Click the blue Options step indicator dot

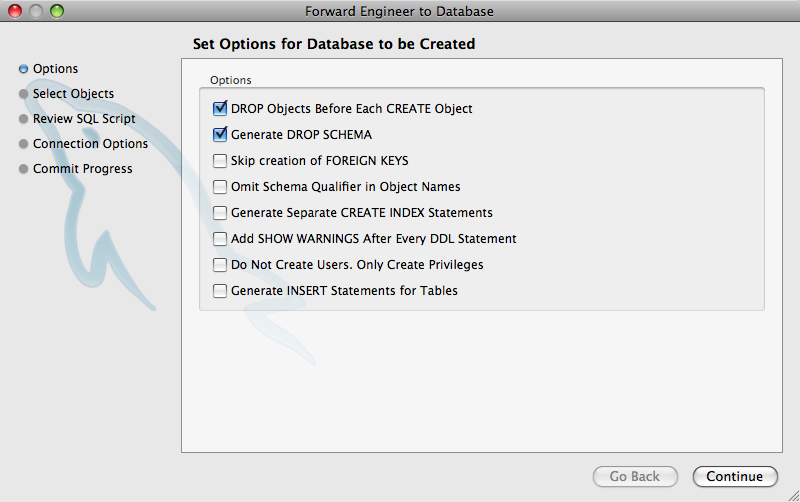point(23,69)
